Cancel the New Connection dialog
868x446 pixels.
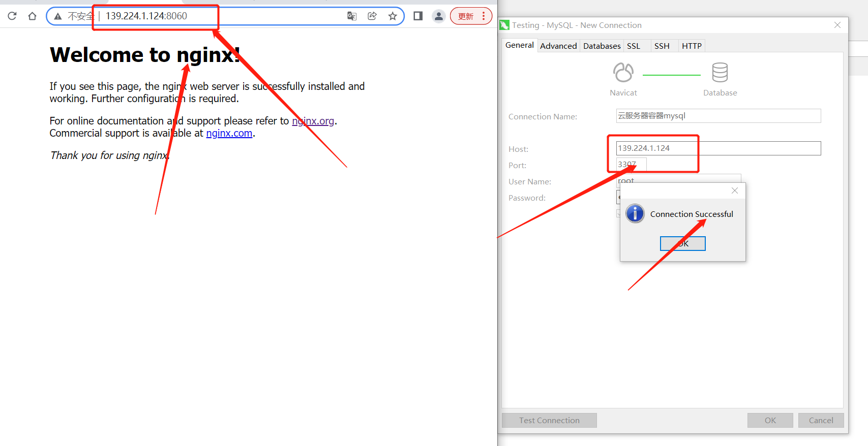[x=821, y=420]
